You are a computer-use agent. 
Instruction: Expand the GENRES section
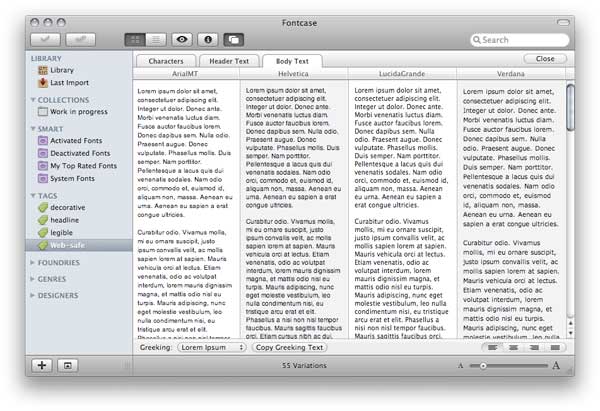click(x=33, y=279)
